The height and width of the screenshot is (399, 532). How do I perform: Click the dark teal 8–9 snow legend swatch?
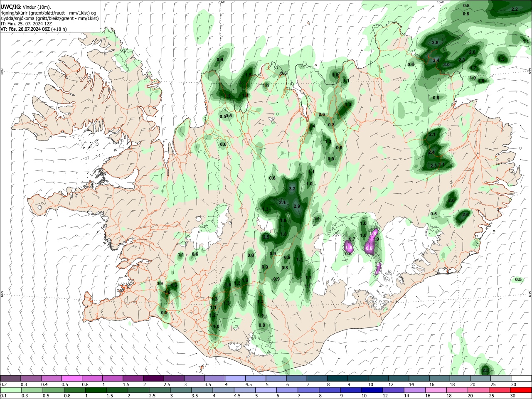click(x=337, y=378)
